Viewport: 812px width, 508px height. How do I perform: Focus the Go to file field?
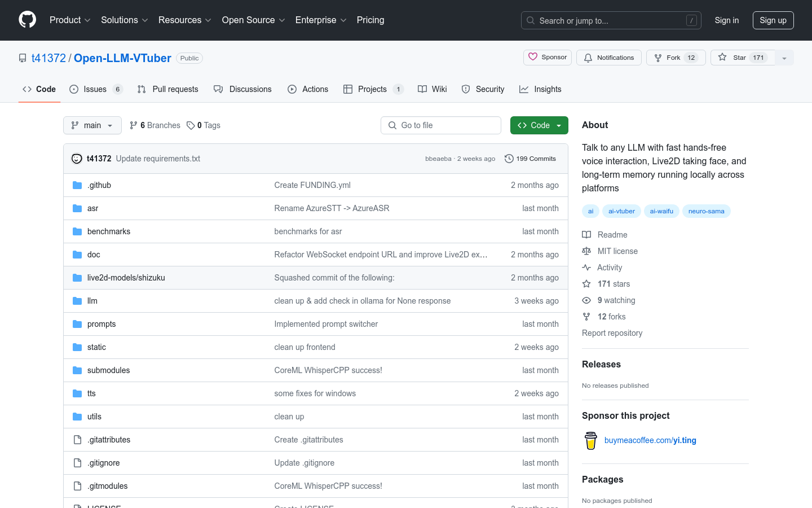[441, 125]
